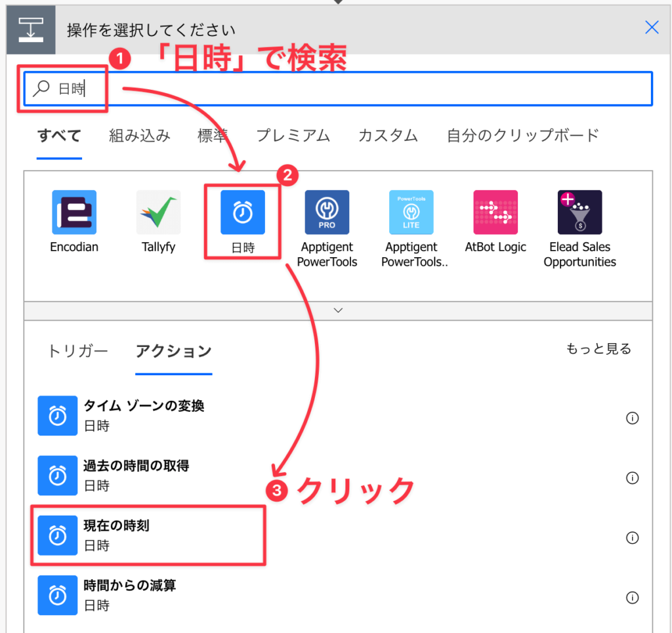Show info for タイム ゾーンの変換

632,418
